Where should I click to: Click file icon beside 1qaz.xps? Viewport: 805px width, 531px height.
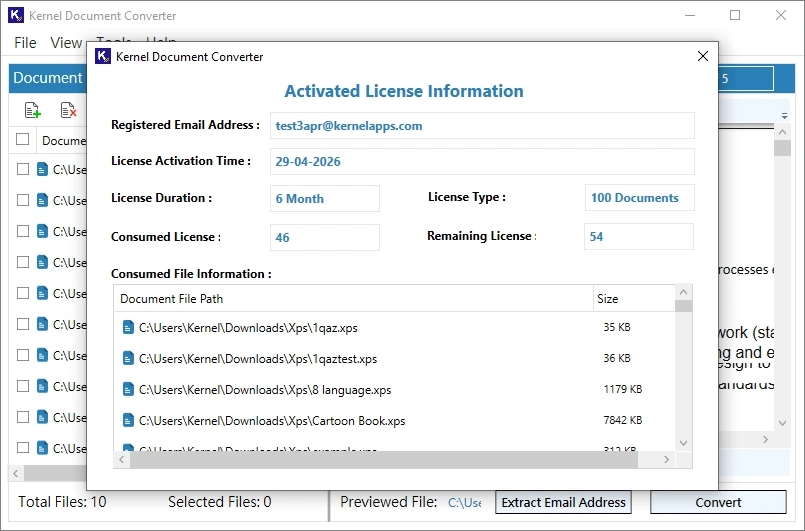pos(128,328)
